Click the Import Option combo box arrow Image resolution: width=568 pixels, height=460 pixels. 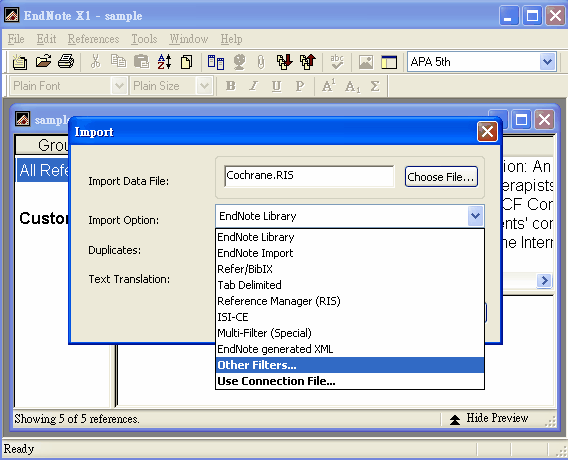(x=475, y=216)
